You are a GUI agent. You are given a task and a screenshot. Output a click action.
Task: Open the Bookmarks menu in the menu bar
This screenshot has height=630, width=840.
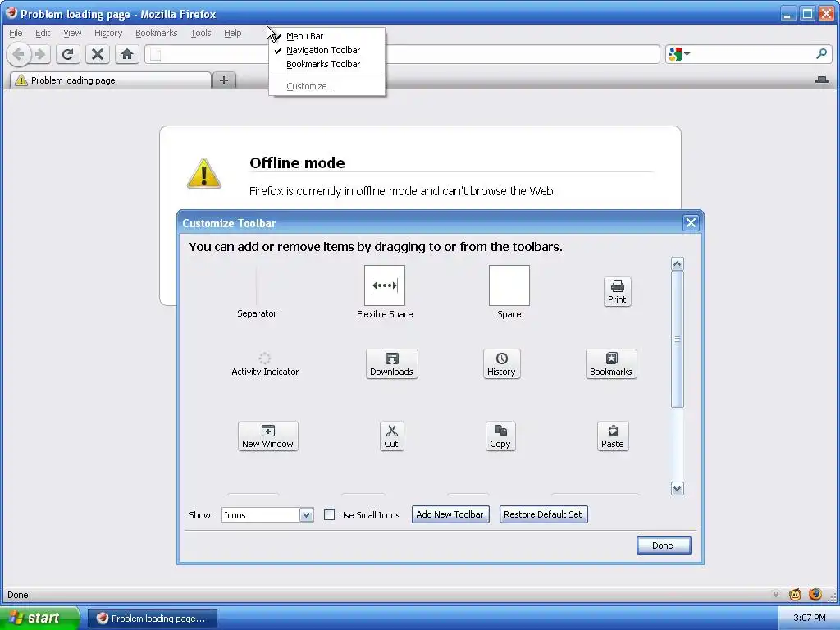click(x=156, y=33)
